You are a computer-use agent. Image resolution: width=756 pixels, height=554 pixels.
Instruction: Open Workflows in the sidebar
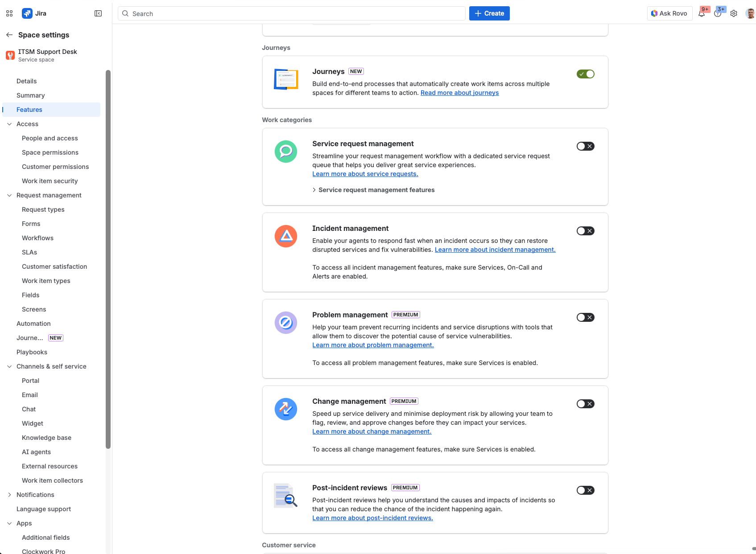[x=37, y=238]
